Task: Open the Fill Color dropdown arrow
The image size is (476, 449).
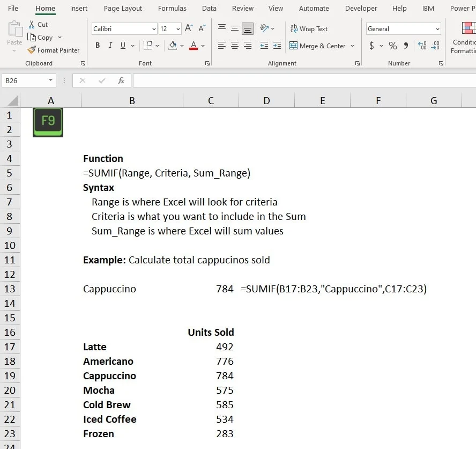Action: pos(181,46)
